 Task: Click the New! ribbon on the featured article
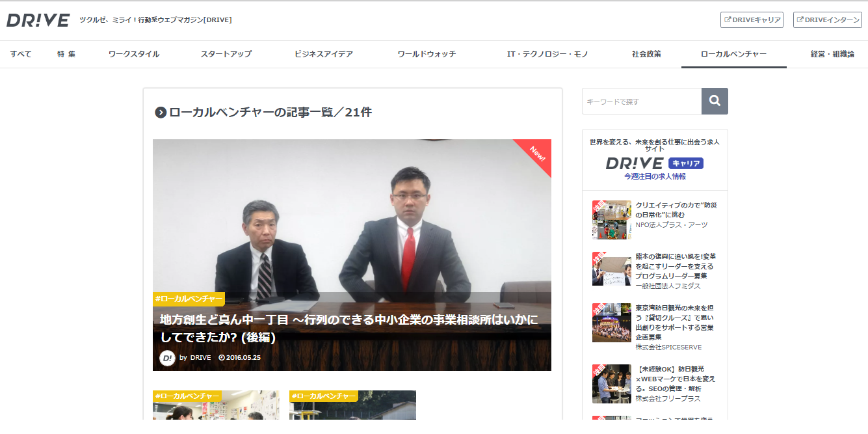[536, 154]
